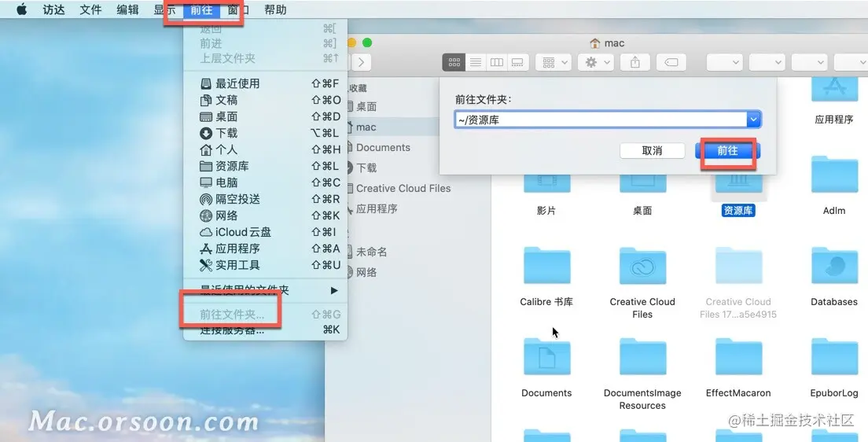Screen dimensions: 868x442
Task: Choose 实用工具 from the Go menu
Action: point(265,265)
